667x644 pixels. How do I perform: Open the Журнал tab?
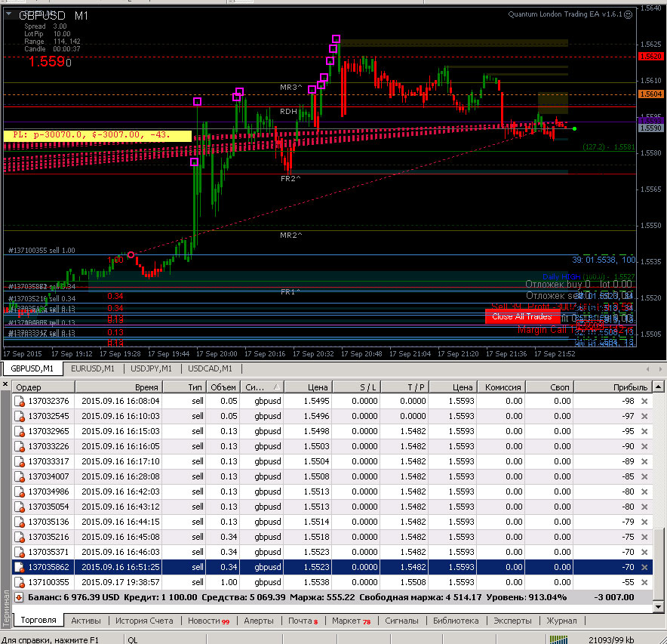coord(561,621)
